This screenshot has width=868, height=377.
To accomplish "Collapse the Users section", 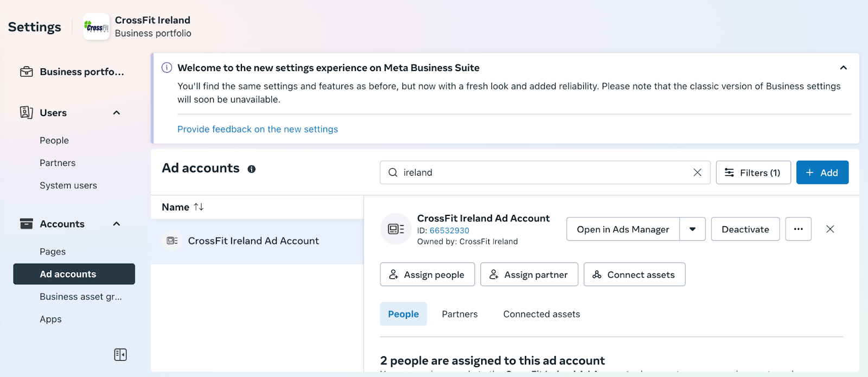I will coord(116,113).
